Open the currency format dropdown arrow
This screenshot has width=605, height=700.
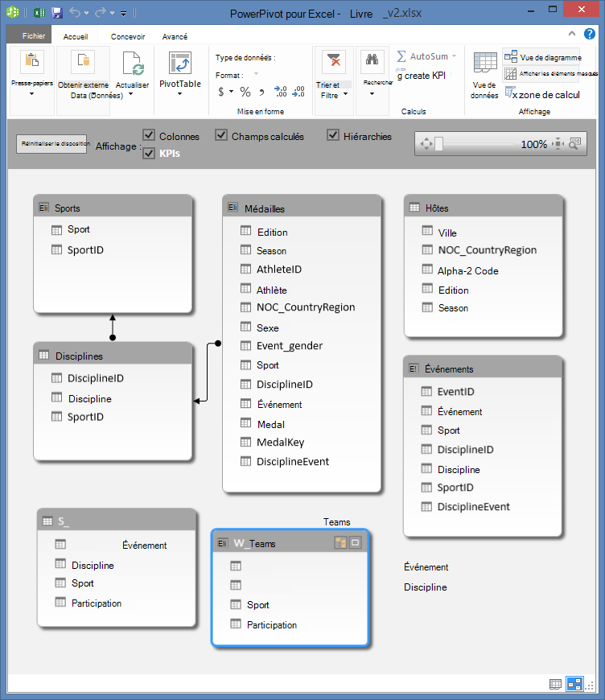[x=231, y=92]
